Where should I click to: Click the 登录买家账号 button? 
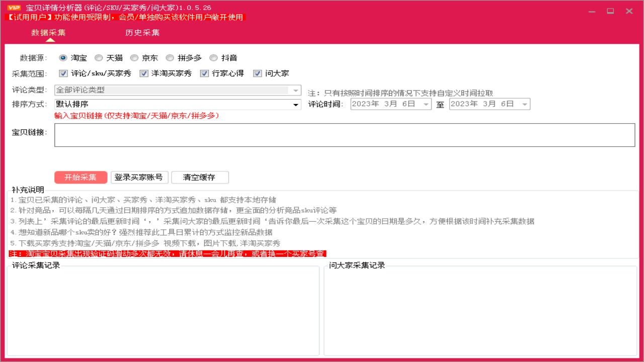tap(139, 177)
